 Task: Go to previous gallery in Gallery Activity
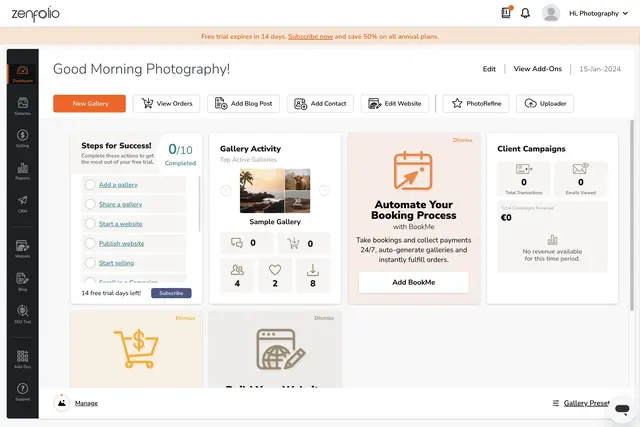pos(226,190)
